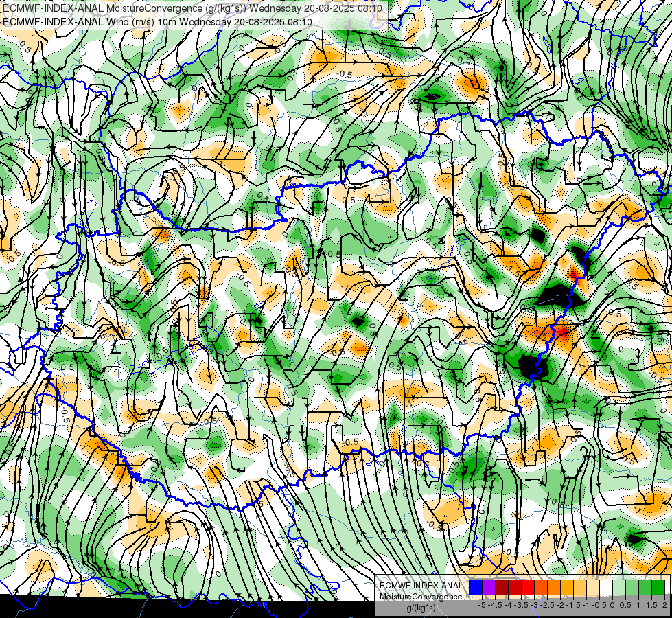Screen dimensions: 672x618
Task: Click the 'Wind (m/s) 10m' title line
Action: (x=157, y=22)
